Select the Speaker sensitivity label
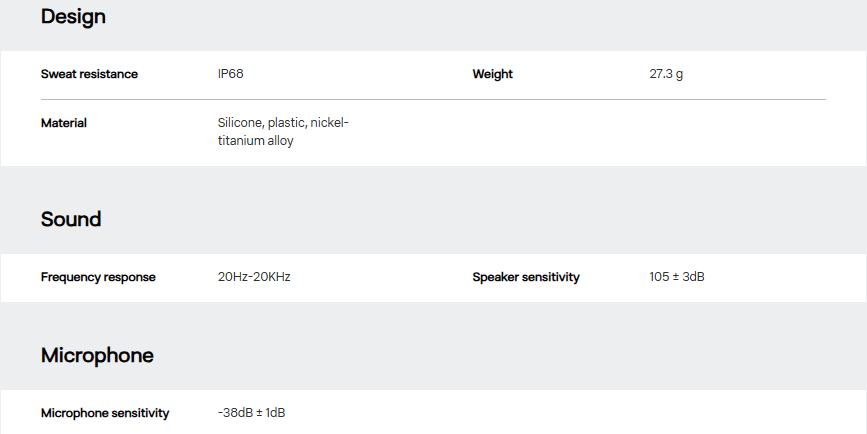This screenshot has width=867, height=434. [x=526, y=277]
